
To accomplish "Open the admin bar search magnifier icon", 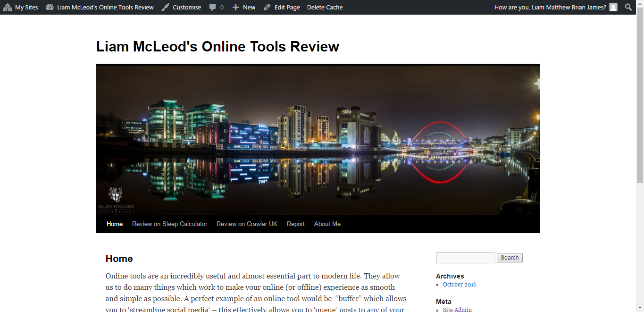I will pyautogui.click(x=628, y=7).
